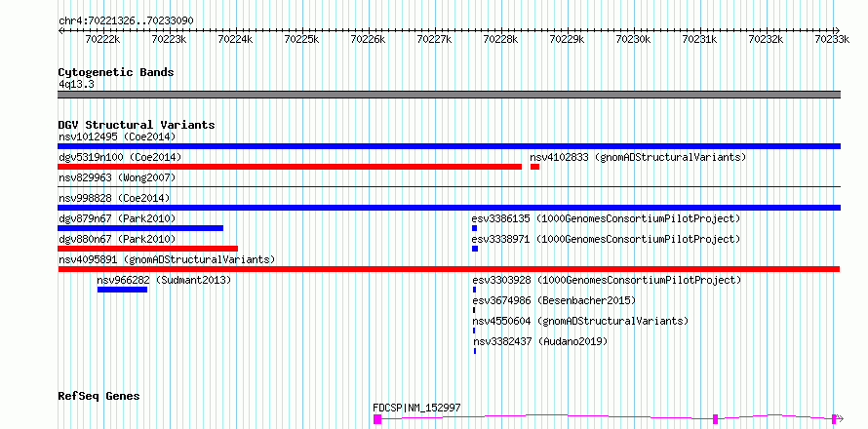Viewport: 868px width, 429px height.
Task: Open nsv966282 (Sudmant2013) variant label
Action: click(164, 280)
